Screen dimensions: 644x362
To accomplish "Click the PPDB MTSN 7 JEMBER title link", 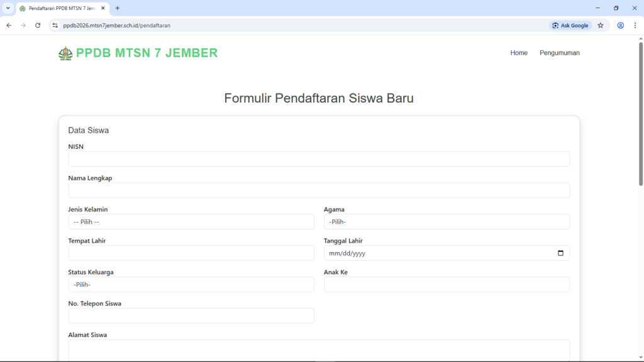I will click(147, 53).
